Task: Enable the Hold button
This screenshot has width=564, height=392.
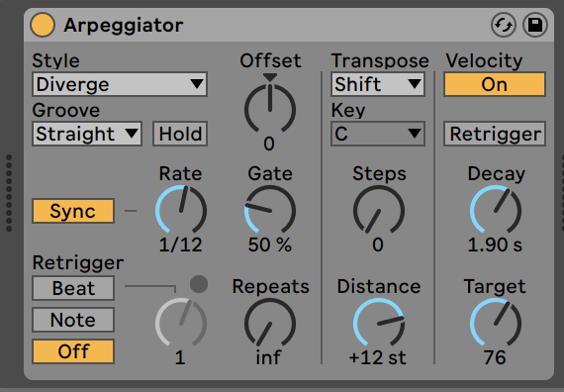Action: click(x=180, y=134)
